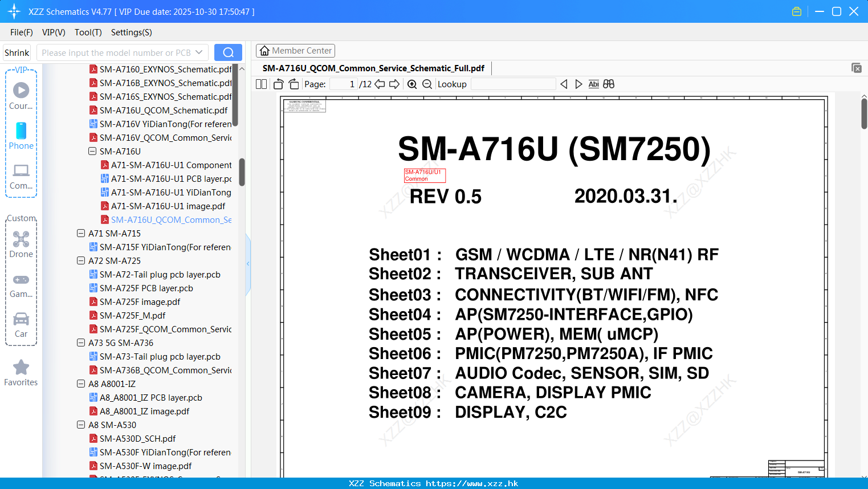Open A71-SM-A716U-U1 Component file

click(x=166, y=165)
